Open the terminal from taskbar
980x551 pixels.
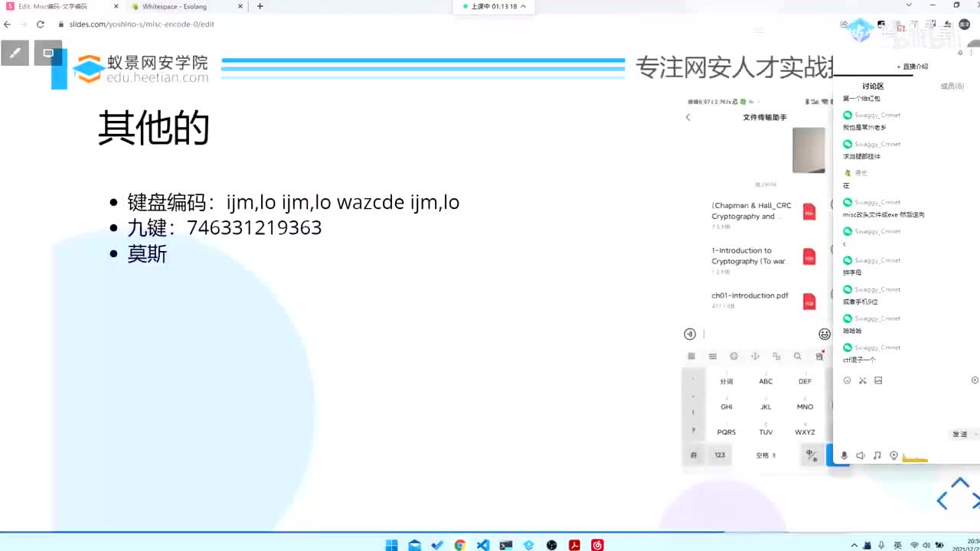(x=506, y=545)
